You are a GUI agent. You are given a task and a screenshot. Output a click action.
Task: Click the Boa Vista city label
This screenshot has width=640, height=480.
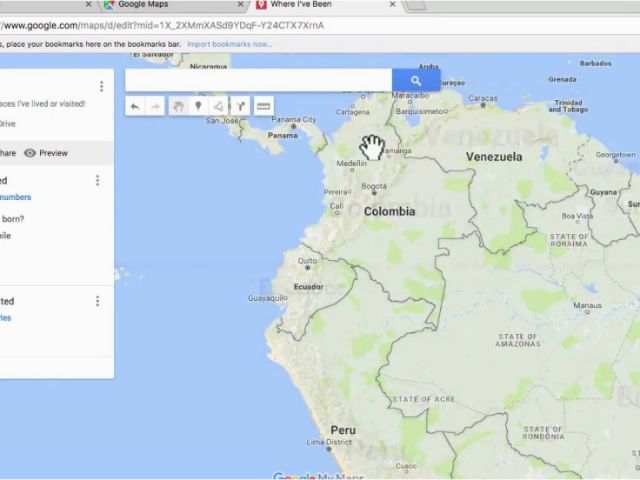point(577,216)
